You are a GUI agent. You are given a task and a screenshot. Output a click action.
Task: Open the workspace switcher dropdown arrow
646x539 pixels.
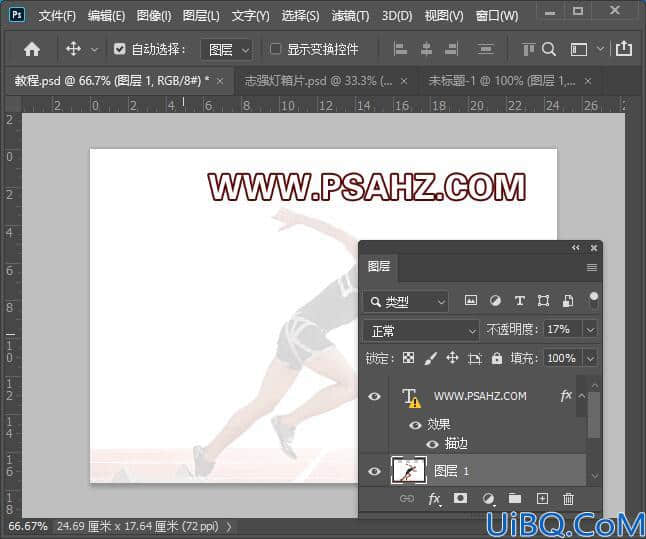point(601,49)
